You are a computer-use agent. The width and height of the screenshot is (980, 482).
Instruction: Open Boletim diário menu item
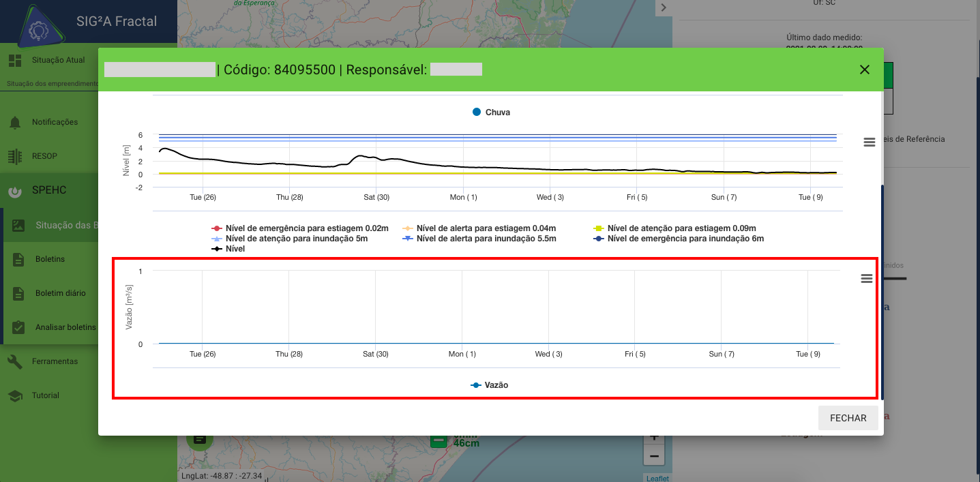click(x=60, y=293)
